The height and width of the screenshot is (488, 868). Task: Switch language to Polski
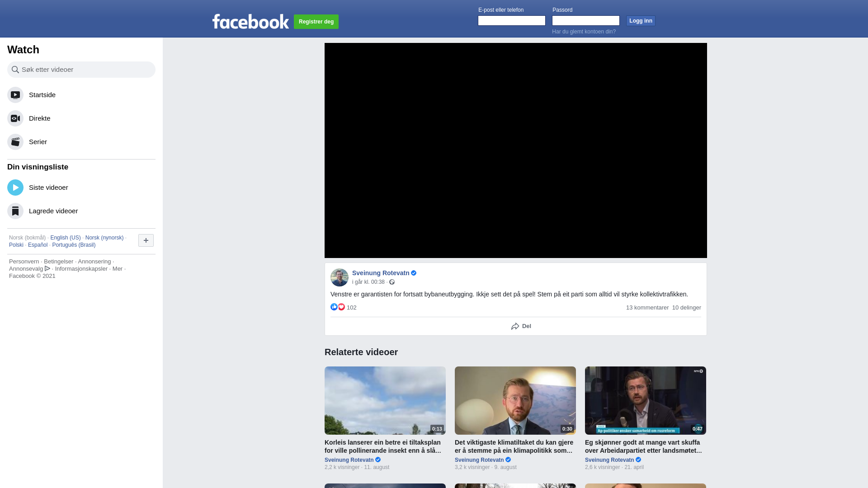pyautogui.click(x=16, y=245)
